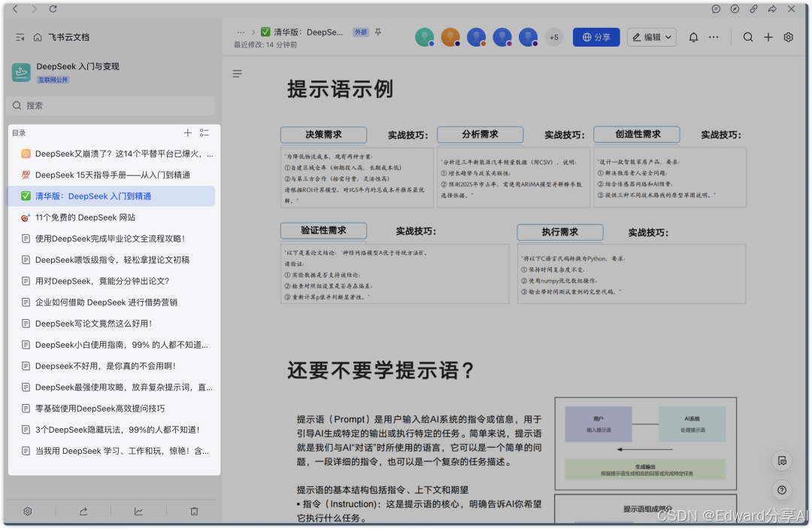This screenshot has width=812, height=529.
Task: Search in document with magnifier icon
Action: pyautogui.click(x=748, y=38)
